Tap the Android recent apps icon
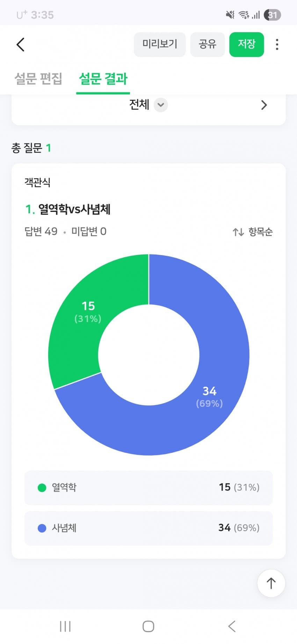The image size is (297, 644). (x=65, y=626)
